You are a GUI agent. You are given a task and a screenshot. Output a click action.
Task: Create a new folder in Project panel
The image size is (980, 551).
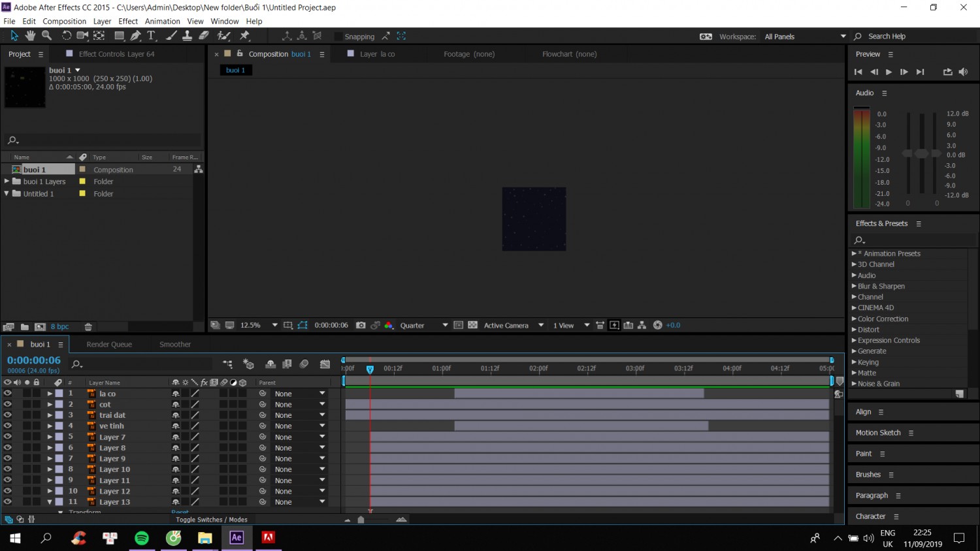pyautogui.click(x=24, y=327)
